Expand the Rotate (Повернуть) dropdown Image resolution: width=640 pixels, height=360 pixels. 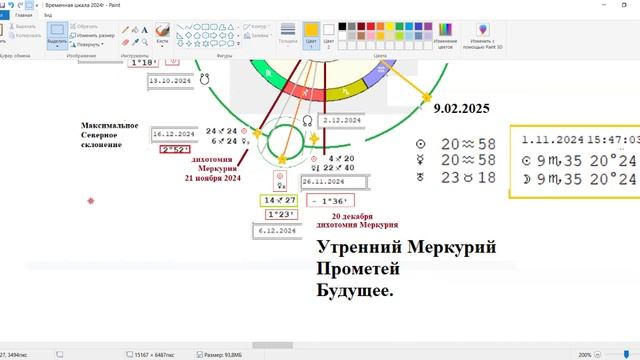point(102,44)
